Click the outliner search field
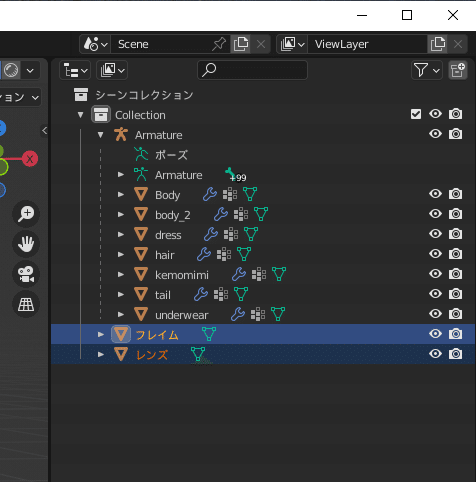Viewport: 476px width, 482px height. tap(252, 70)
